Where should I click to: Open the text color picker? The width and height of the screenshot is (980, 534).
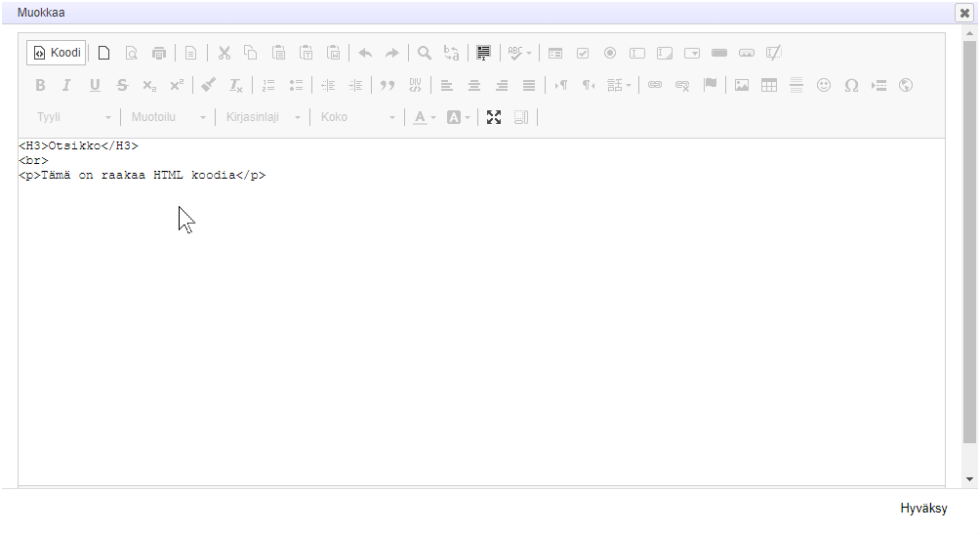[424, 117]
